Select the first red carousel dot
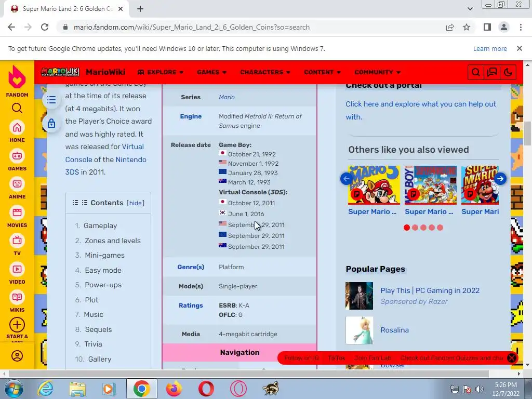Viewport: 532px width, 399px height. [x=406, y=228]
